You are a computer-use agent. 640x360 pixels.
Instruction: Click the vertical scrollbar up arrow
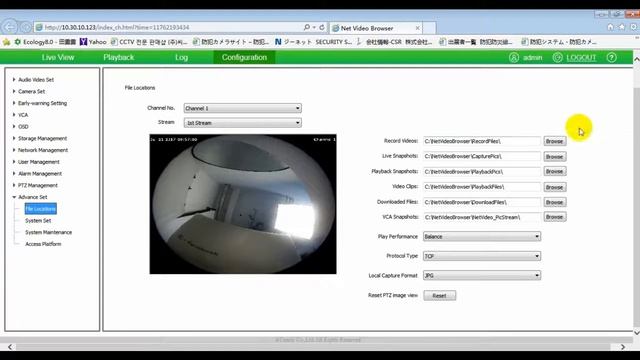(636, 60)
